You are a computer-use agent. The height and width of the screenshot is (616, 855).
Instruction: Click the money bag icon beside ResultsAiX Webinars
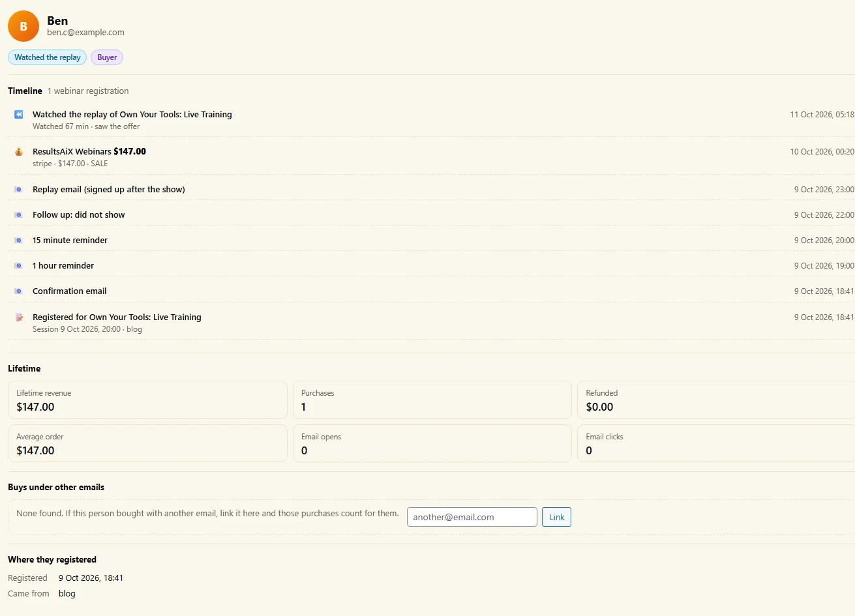click(x=19, y=151)
